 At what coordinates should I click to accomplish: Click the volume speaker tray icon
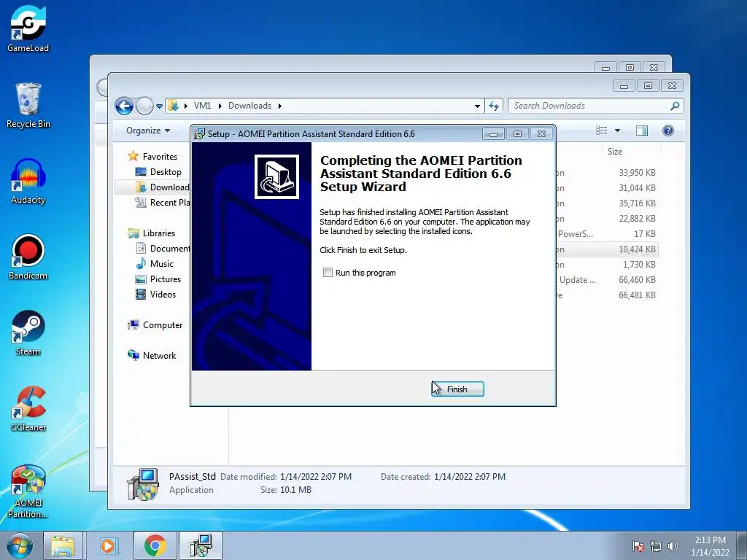pyautogui.click(x=673, y=546)
